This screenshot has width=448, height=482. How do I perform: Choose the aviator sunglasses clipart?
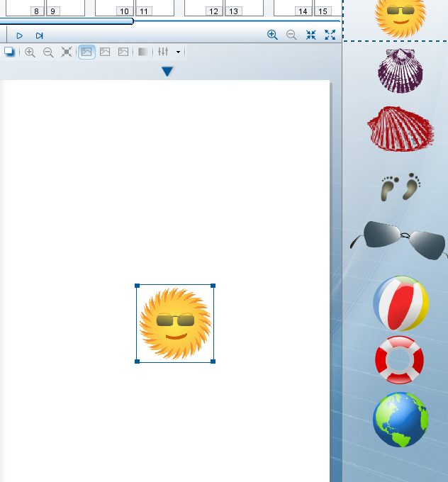(399, 240)
